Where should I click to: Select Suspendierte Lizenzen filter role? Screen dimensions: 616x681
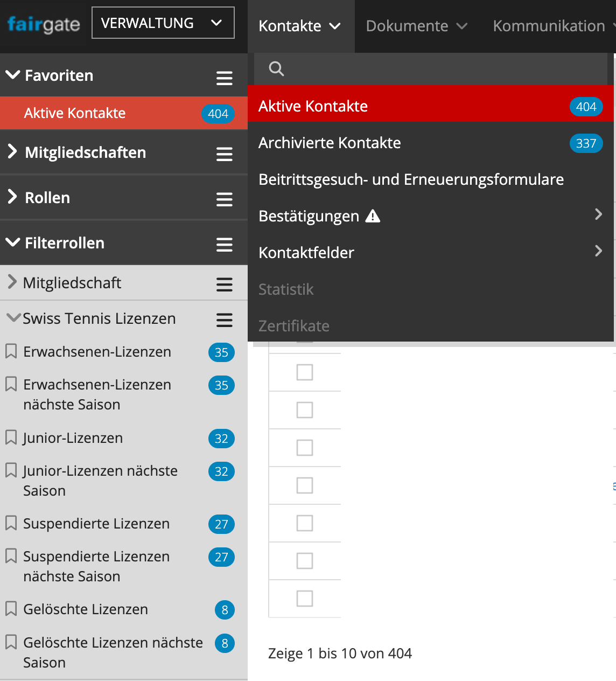pos(96,524)
